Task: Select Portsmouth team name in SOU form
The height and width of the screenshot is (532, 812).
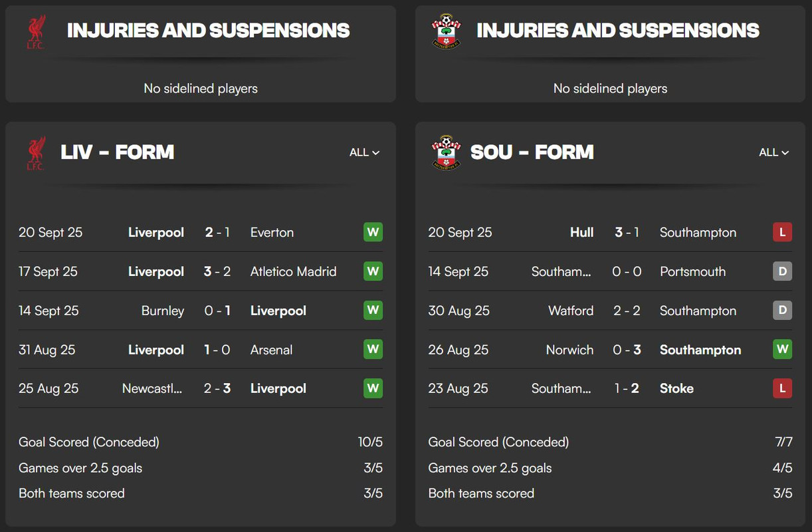Action: click(692, 271)
